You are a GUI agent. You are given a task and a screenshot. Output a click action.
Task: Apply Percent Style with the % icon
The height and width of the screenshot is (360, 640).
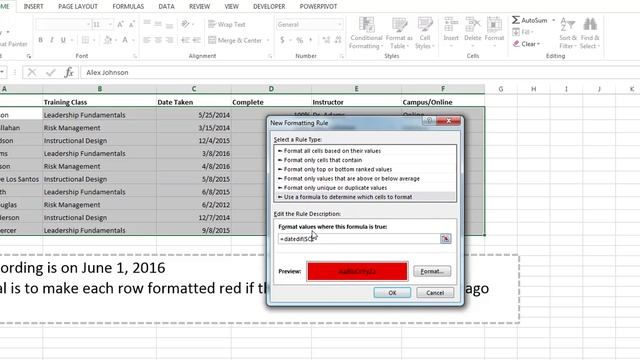point(300,40)
